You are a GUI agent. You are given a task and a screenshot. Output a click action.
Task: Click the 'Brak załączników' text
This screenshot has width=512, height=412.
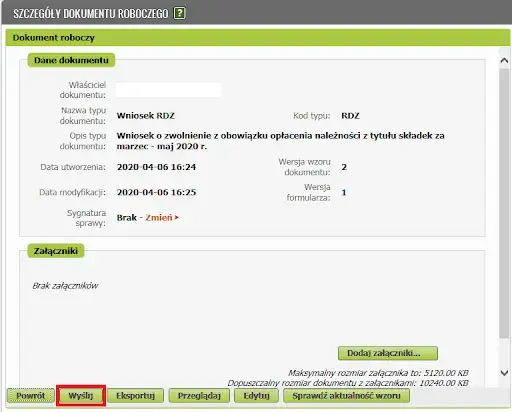[65, 286]
